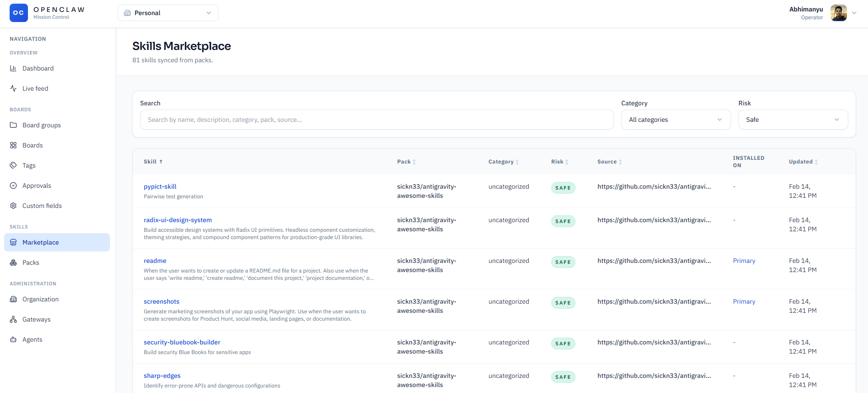
Task: Toggle sort on Risk column header
Action: click(x=559, y=162)
